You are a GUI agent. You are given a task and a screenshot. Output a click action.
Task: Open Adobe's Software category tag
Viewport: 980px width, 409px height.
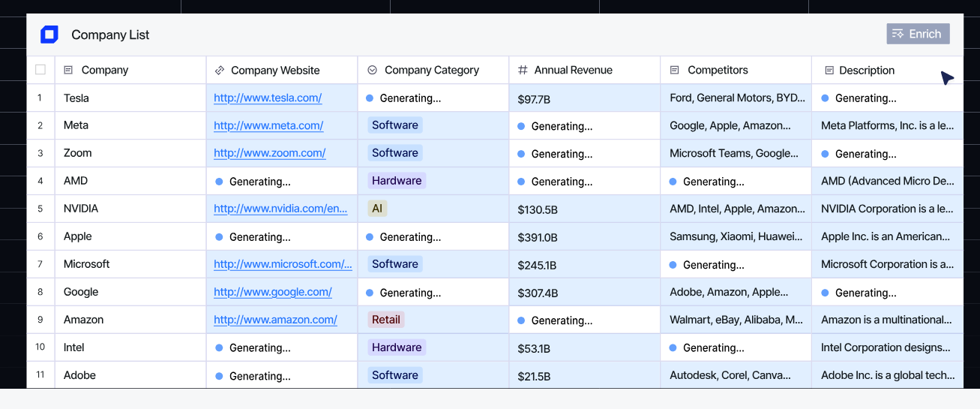tap(395, 375)
